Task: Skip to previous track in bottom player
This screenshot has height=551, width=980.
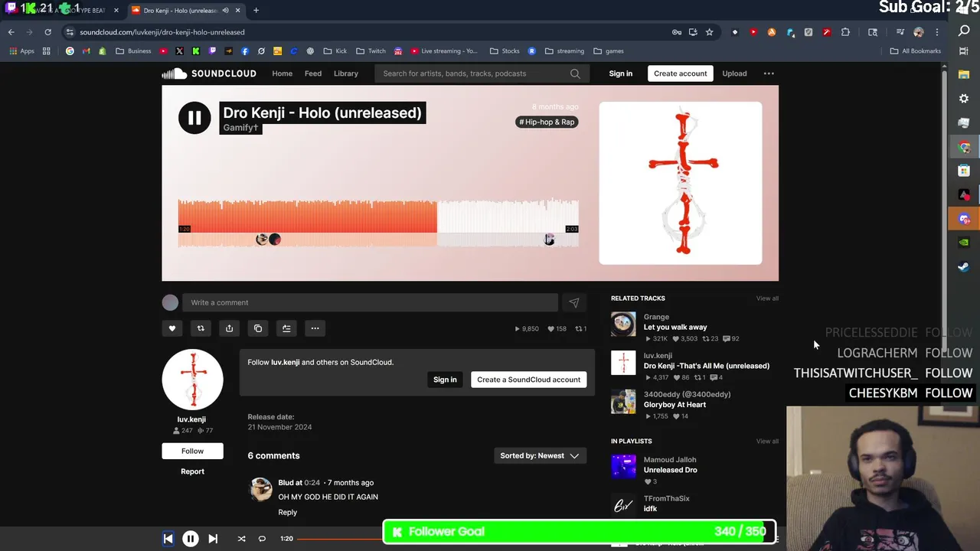Action: (x=168, y=539)
